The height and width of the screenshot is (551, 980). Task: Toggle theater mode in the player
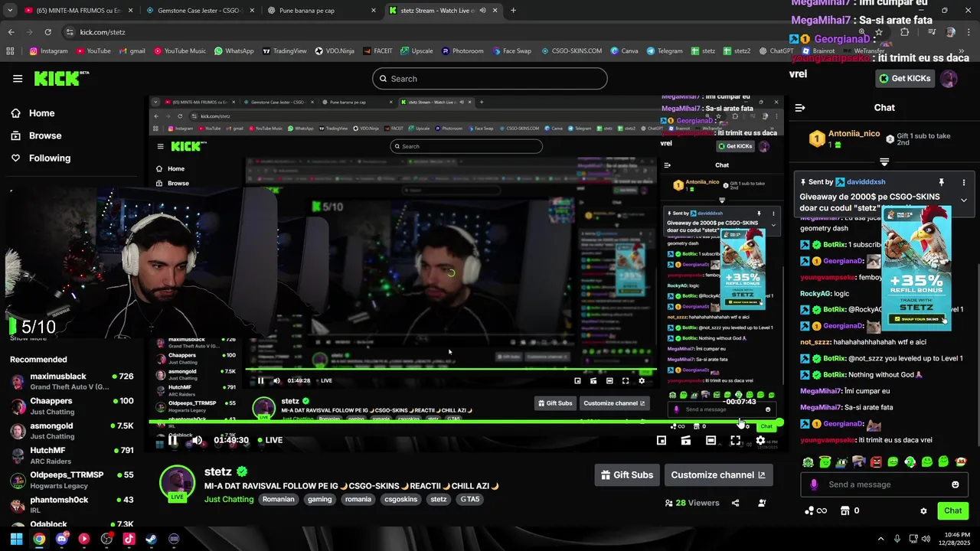(710, 440)
